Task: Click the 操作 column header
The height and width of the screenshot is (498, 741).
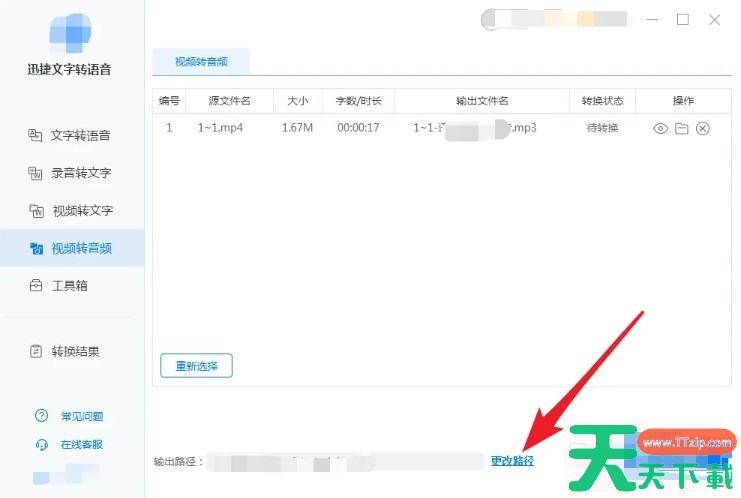Action: [x=683, y=101]
